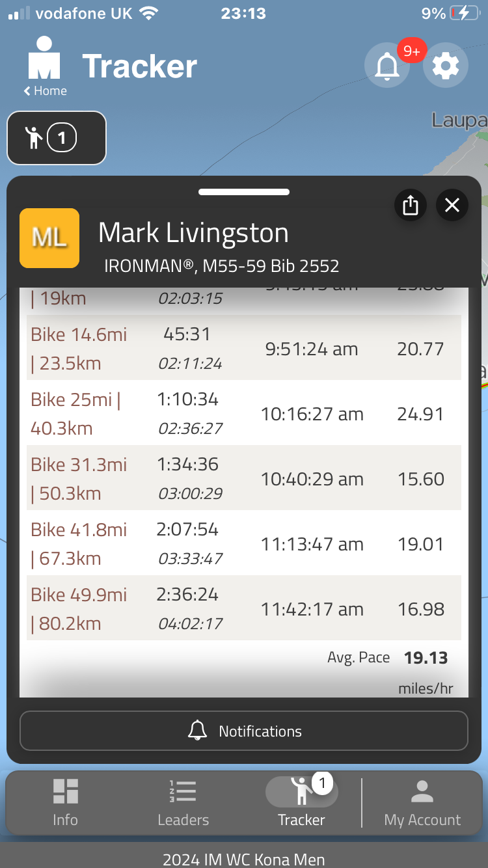The height and width of the screenshot is (868, 488).
Task: Tap the 2:07:54 split time
Action: (x=187, y=530)
